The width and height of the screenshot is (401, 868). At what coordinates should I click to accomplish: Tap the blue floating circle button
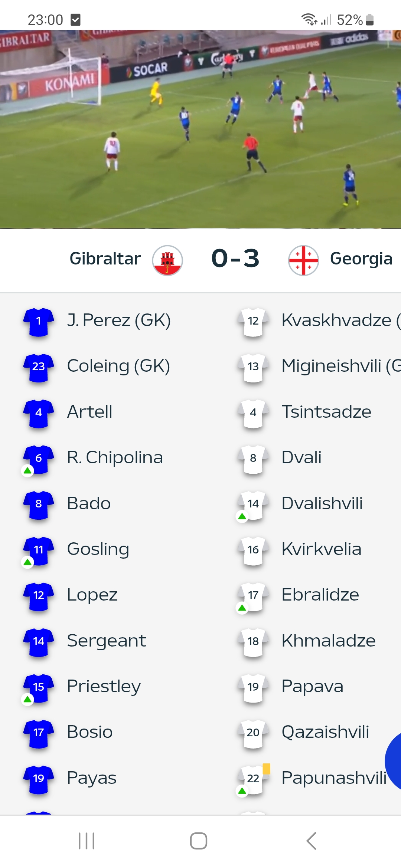click(x=393, y=760)
